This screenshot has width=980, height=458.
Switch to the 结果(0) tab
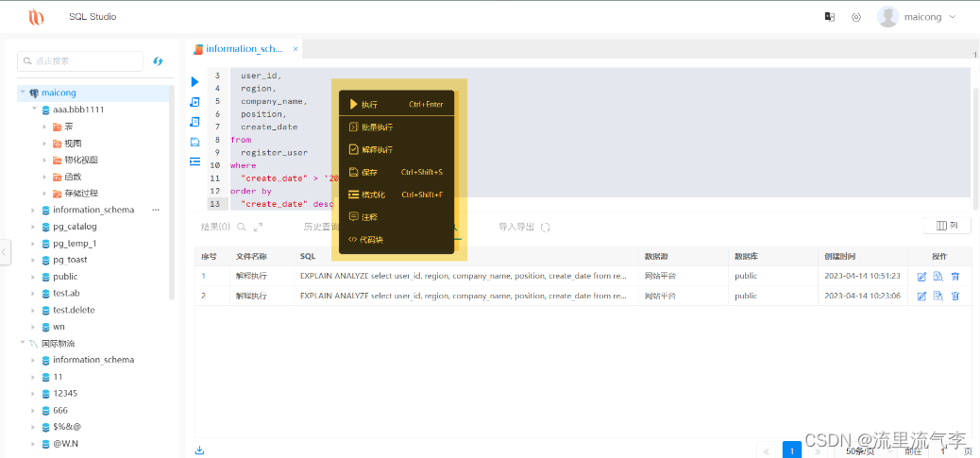[x=215, y=227]
